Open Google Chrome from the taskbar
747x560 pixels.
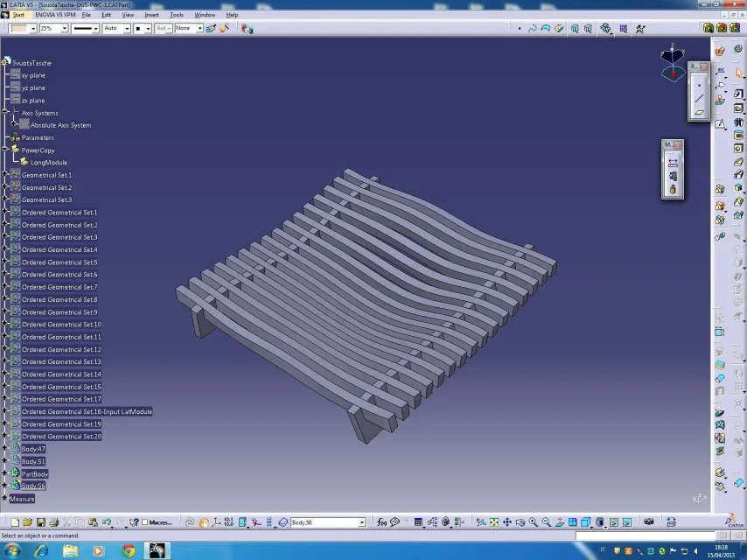(x=129, y=551)
